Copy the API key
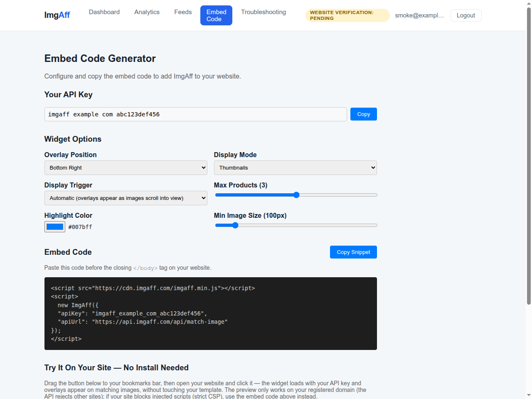Screen dimensions: 532x399 pyautogui.click(x=364, y=114)
